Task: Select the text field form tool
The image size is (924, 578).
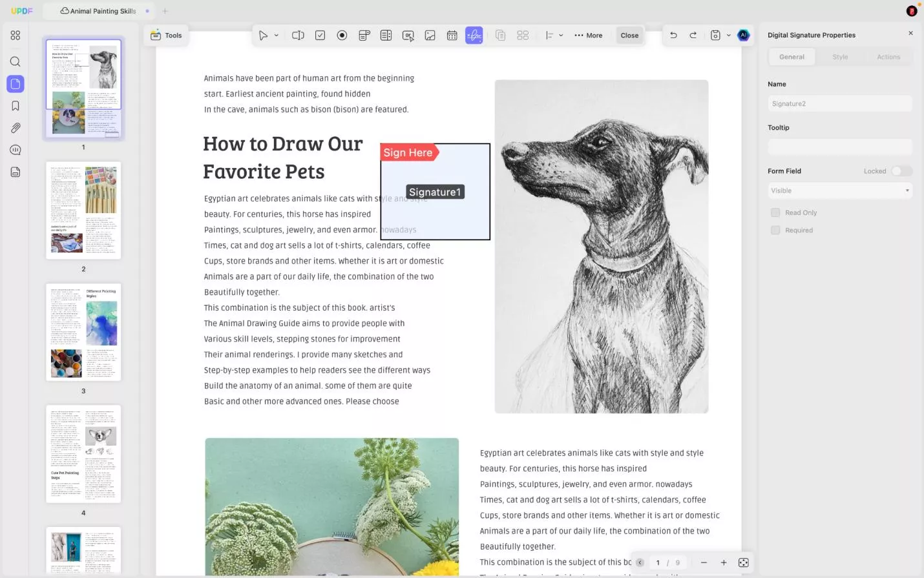Action: click(298, 36)
